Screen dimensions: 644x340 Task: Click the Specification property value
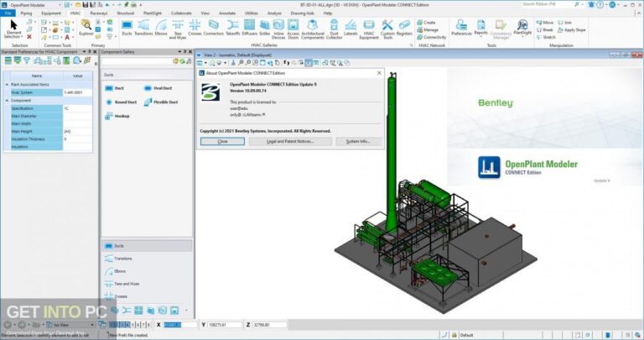click(78, 108)
